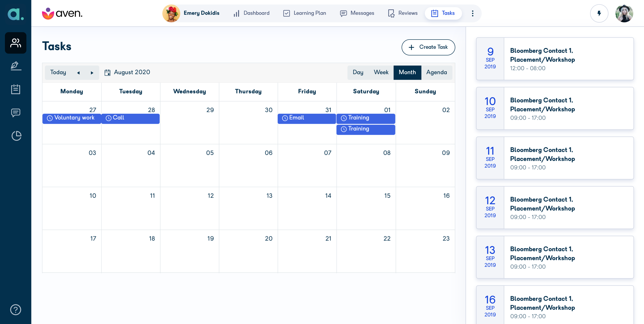The width and height of the screenshot is (644, 324).
Task: Open the second Training event on Saturday 01
Action: 366,130
